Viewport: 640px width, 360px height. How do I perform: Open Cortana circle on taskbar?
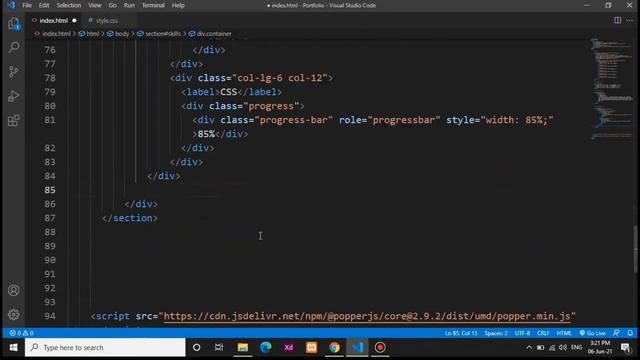pos(196,347)
